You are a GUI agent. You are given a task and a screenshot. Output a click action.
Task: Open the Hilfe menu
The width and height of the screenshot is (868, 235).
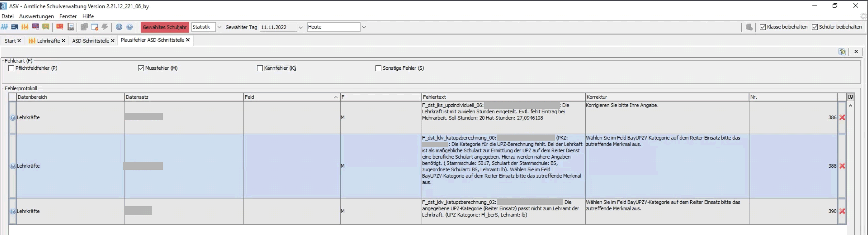tap(88, 16)
